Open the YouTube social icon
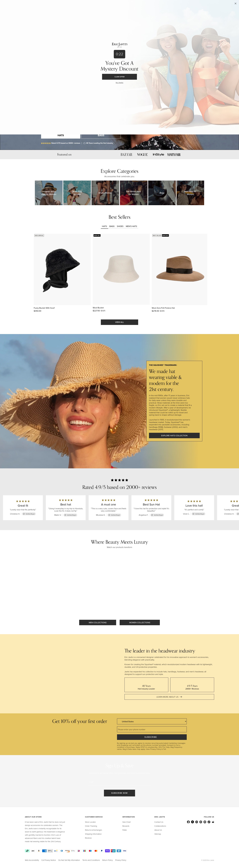 pos(205,822)
